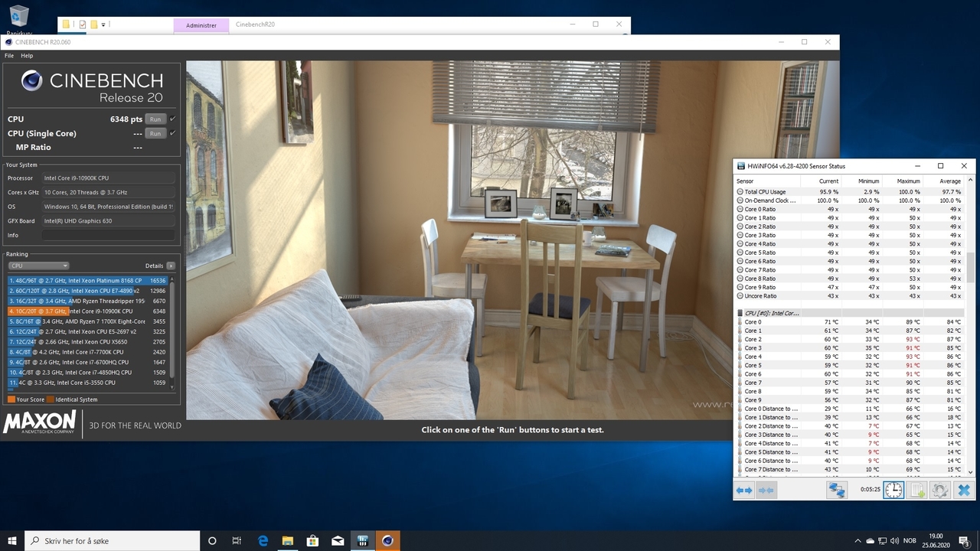This screenshot has width=980, height=551.
Task: Launch Microsoft Edge from taskbar
Action: pos(263,540)
